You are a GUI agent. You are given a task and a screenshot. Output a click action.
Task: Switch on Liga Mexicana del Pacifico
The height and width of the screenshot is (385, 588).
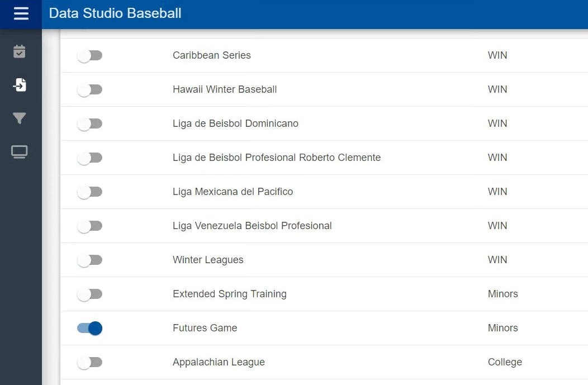click(89, 192)
